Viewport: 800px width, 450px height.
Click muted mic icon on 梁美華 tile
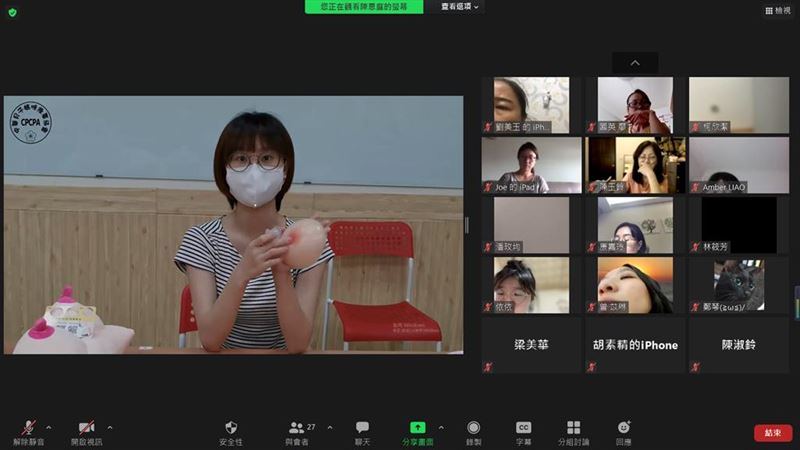(x=488, y=367)
